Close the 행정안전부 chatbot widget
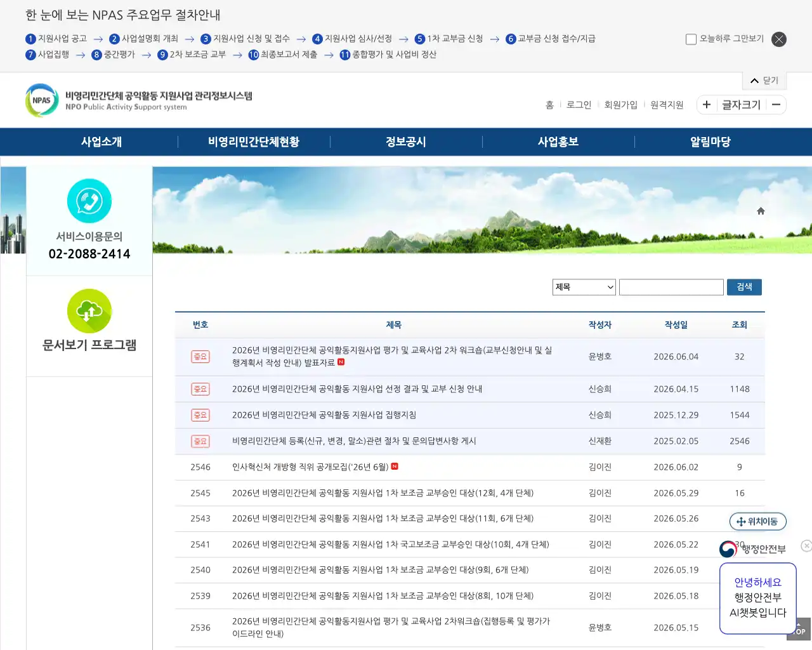The height and width of the screenshot is (650, 812). [x=806, y=546]
